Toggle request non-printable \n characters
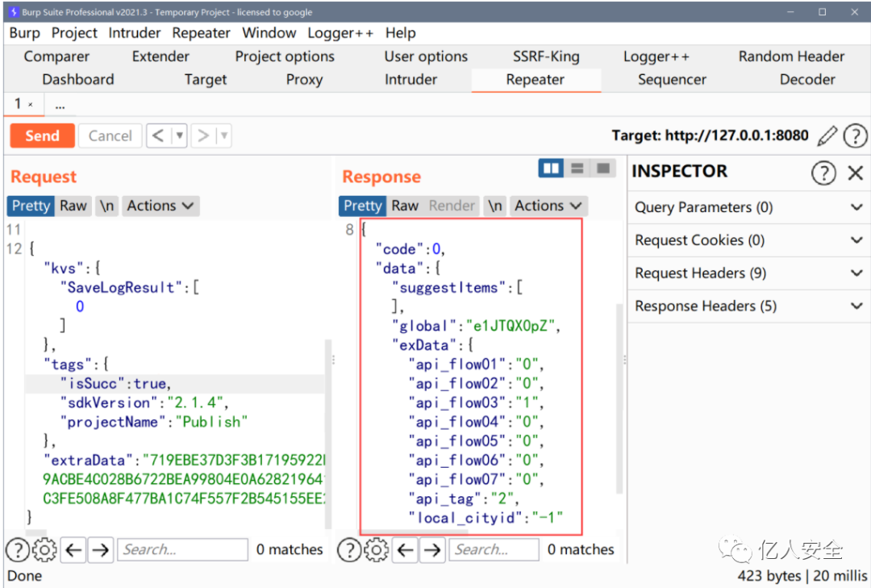This screenshot has width=871, height=588. [x=106, y=206]
